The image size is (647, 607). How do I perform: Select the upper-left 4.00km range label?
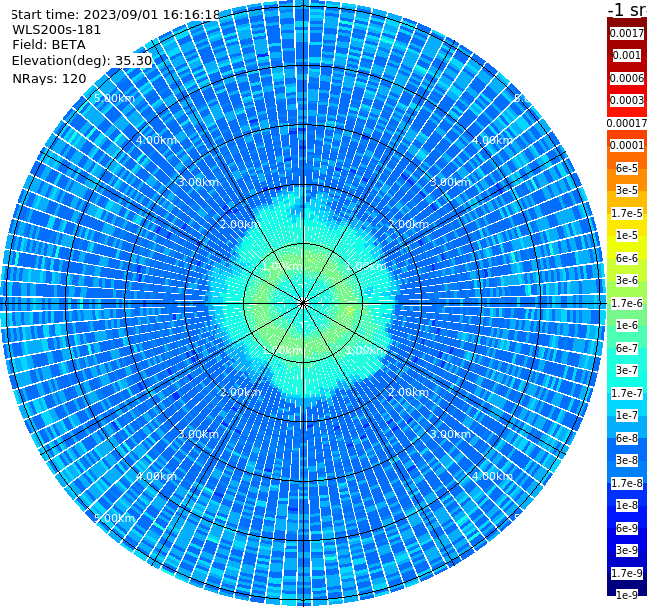pos(156,140)
